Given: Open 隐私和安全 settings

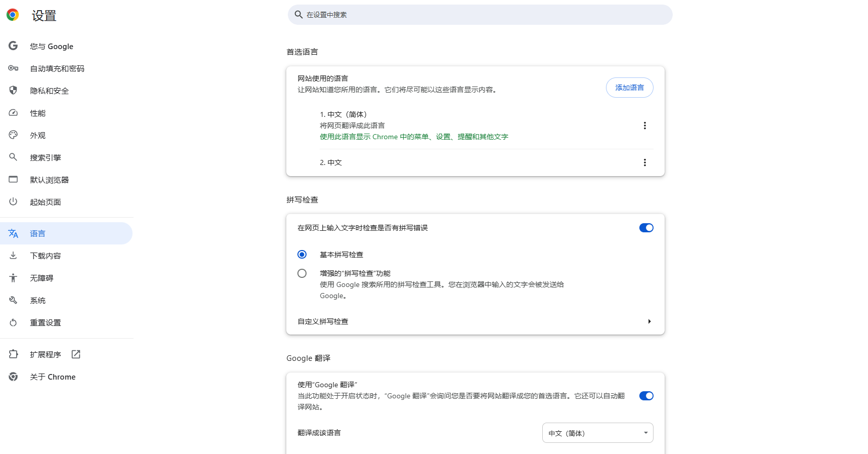Looking at the screenshot, I should click(66, 91).
